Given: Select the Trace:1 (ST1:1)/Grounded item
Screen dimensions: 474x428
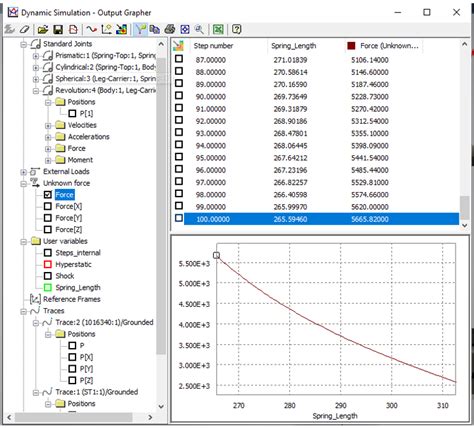Looking at the screenshot, I should (x=97, y=392).
